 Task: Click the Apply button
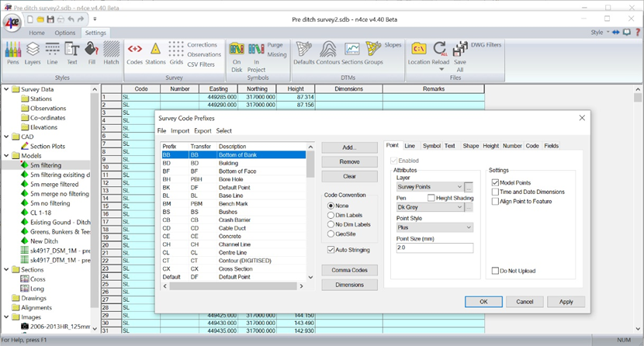[x=566, y=302]
